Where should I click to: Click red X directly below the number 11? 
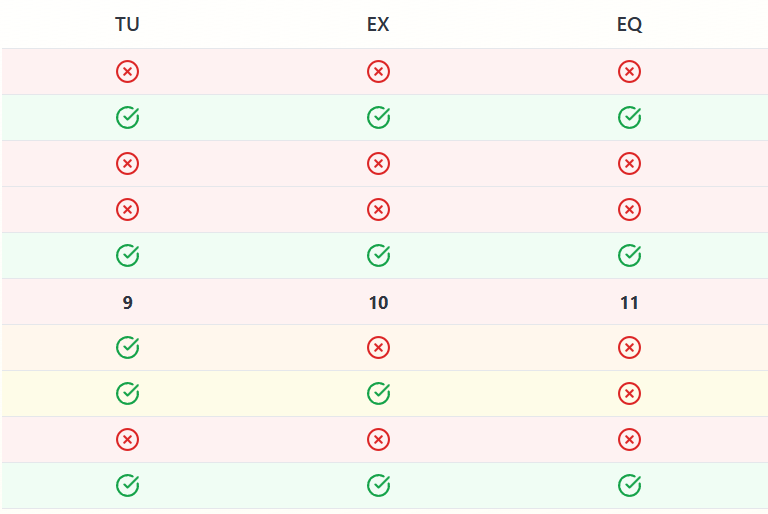629,348
